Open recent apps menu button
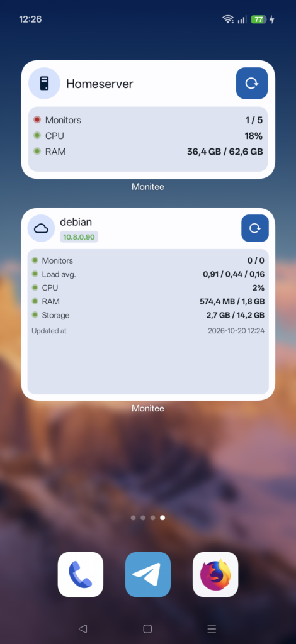The width and height of the screenshot is (296, 644). [212, 628]
